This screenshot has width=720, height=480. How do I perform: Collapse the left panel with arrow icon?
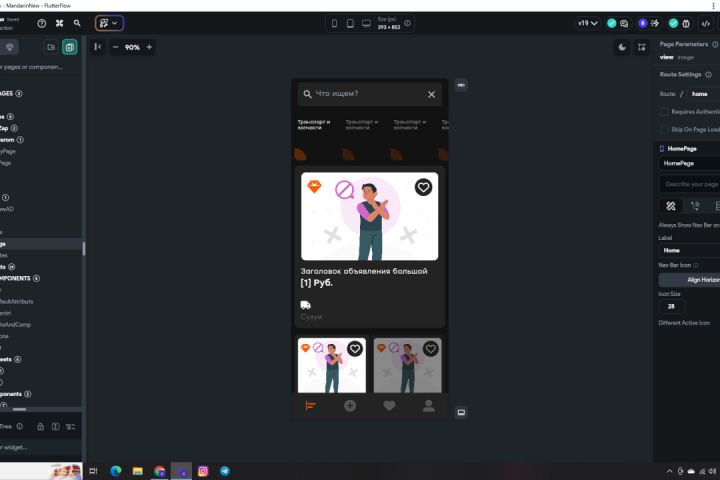pyautogui.click(x=98, y=47)
